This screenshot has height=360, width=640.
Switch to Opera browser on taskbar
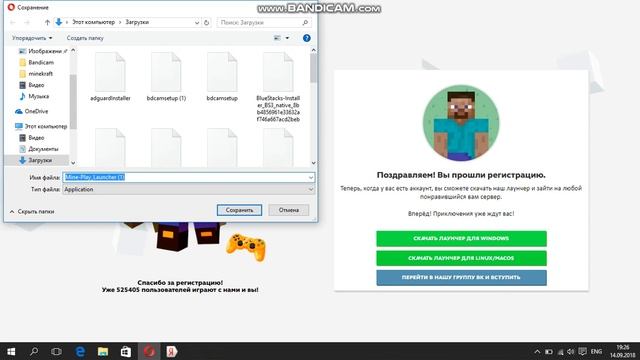pos(149,351)
